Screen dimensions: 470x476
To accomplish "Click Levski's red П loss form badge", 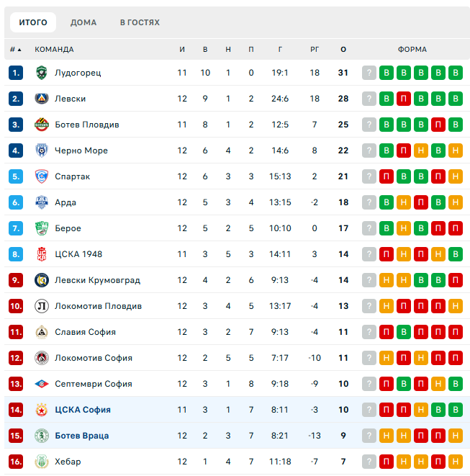I will click(404, 99).
